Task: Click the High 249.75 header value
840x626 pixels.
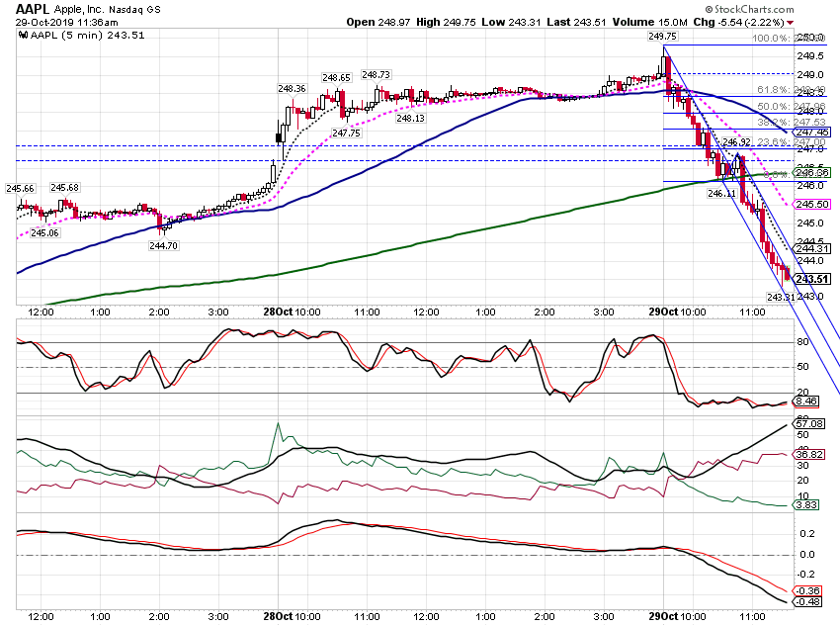Action: (446, 22)
